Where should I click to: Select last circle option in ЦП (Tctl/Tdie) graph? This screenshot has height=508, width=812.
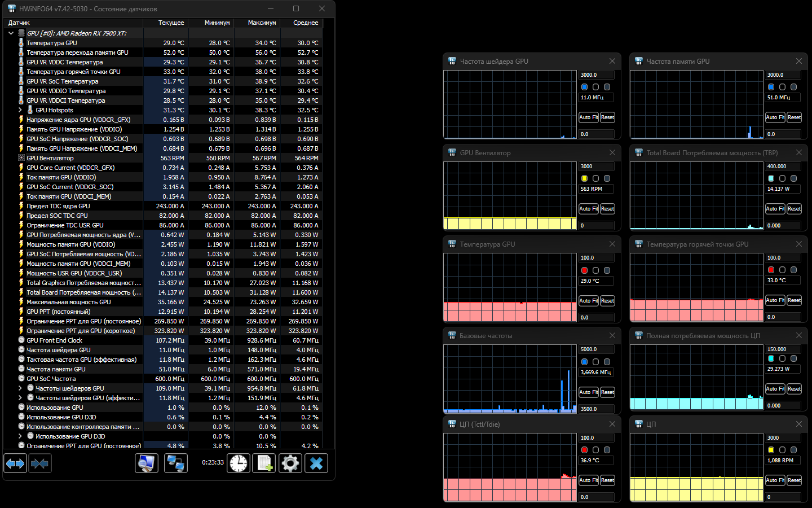coord(607,450)
